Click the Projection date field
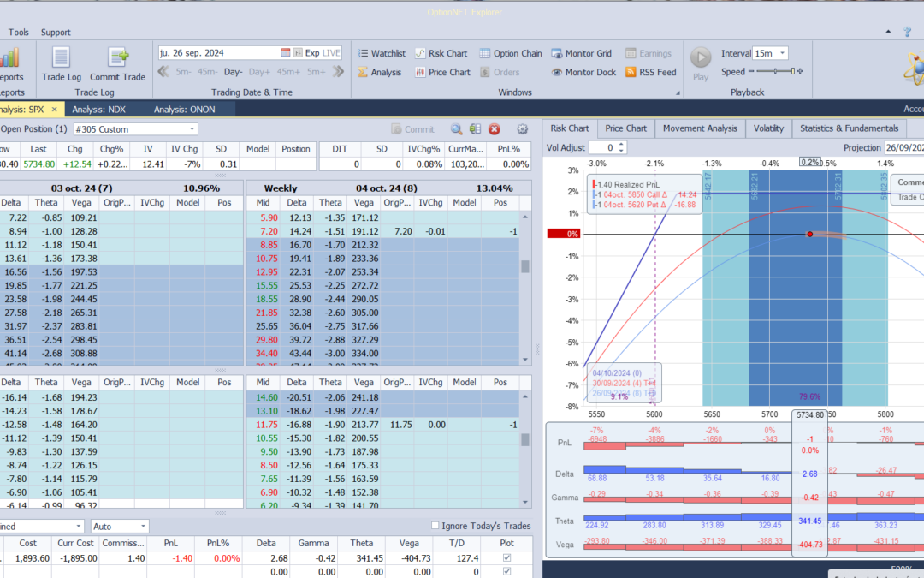This screenshot has height=578, width=924. click(904, 147)
